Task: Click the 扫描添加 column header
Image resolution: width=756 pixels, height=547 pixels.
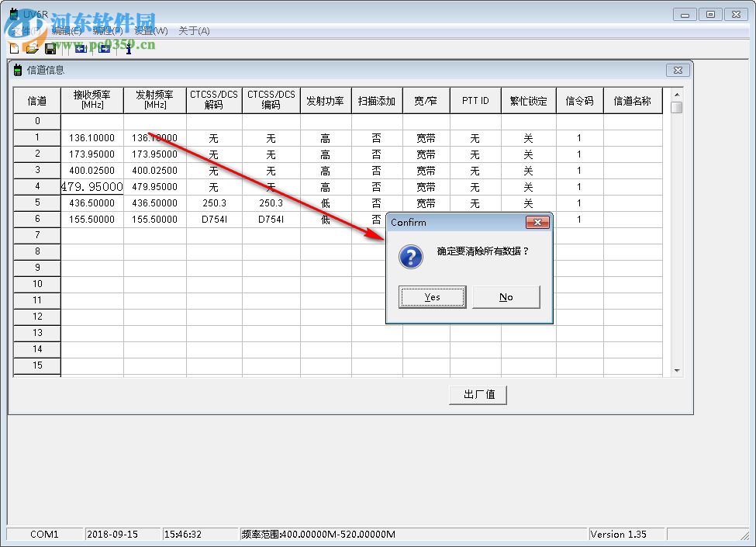Action: tap(377, 100)
